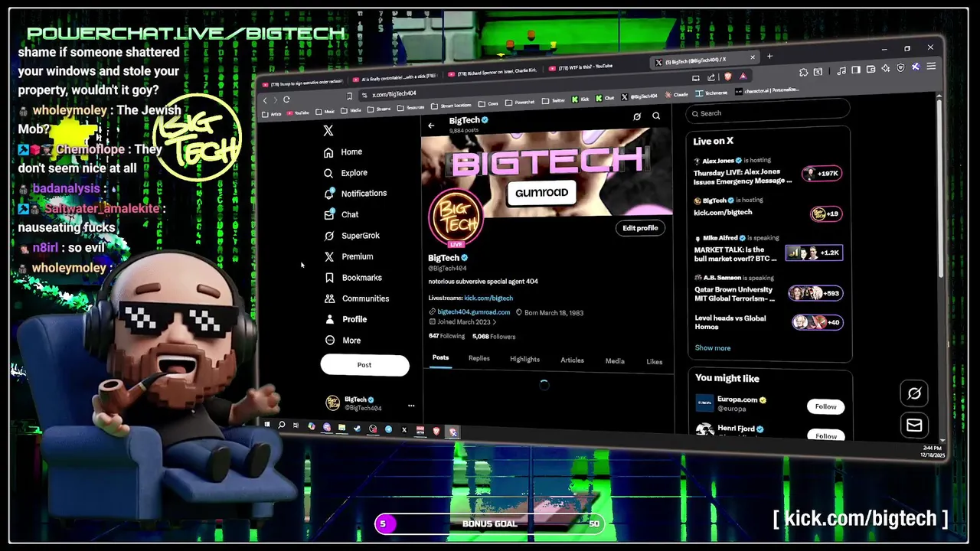Follow Europa.com account

pyautogui.click(x=825, y=406)
